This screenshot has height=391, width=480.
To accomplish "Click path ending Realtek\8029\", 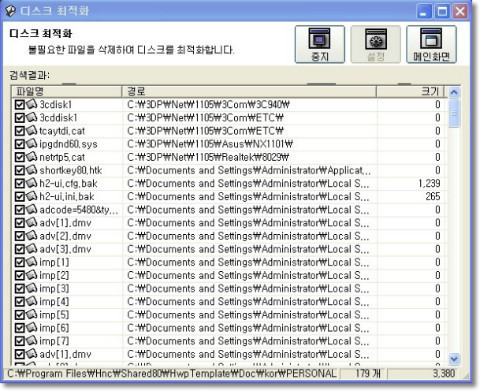I will 208,157.
